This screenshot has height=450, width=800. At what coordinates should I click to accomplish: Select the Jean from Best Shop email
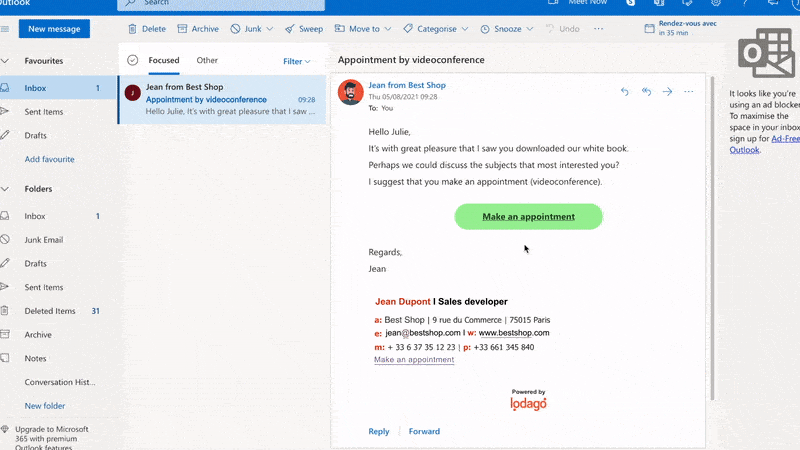[222, 99]
